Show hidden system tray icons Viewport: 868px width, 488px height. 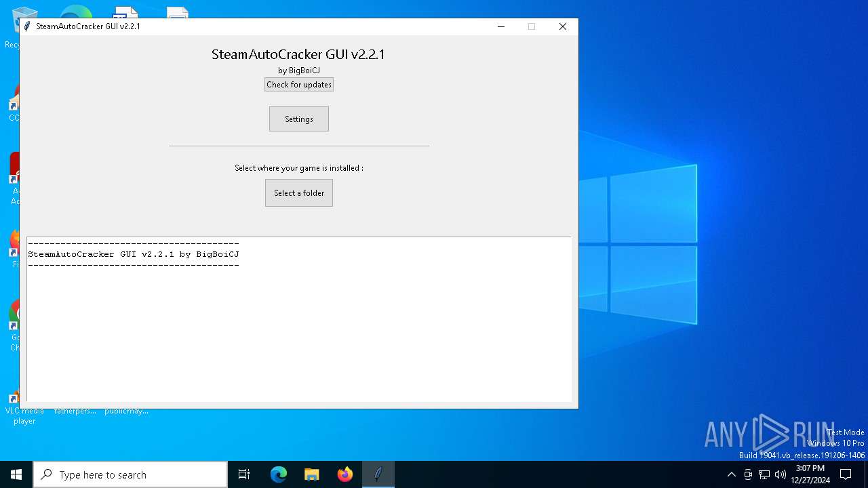(x=731, y=474)
